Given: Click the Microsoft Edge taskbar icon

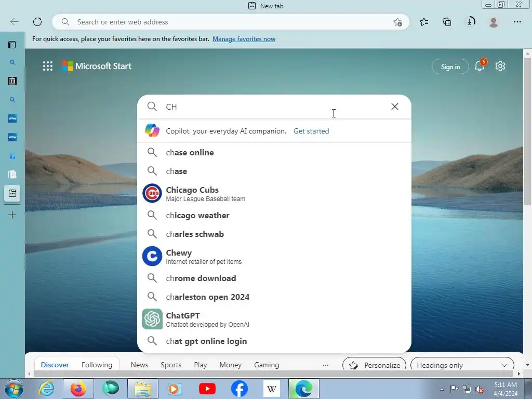Looking at the screenshot, I should click(303, 389).
